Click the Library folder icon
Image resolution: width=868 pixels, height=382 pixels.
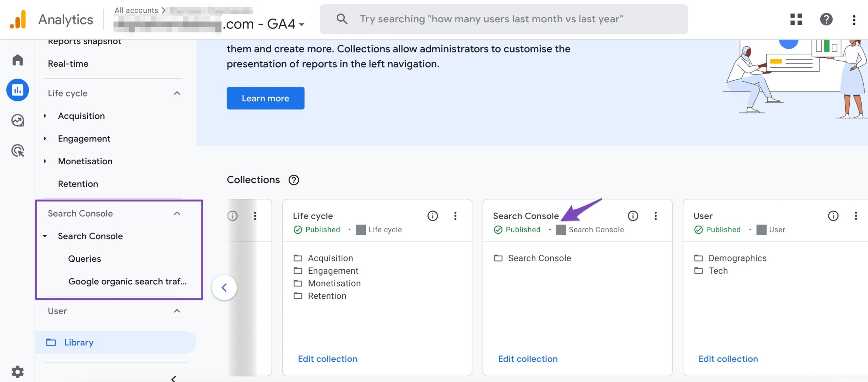51,342
